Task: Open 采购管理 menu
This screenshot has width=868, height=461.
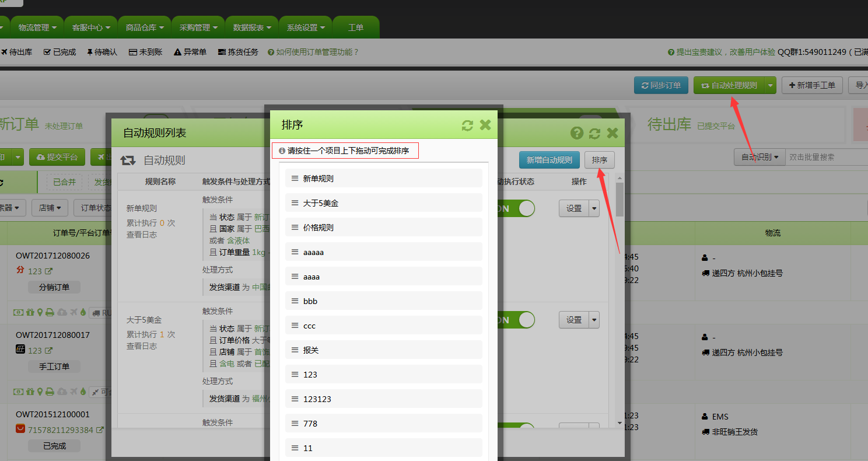Action: (x=198, y=27)
